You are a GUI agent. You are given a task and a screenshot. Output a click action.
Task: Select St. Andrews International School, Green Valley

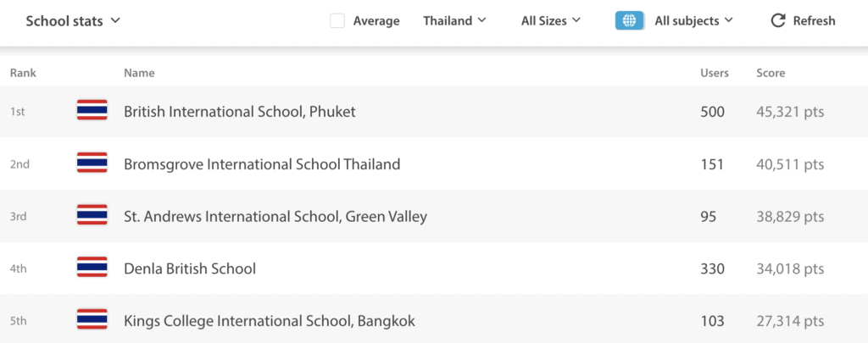point(275,217)
